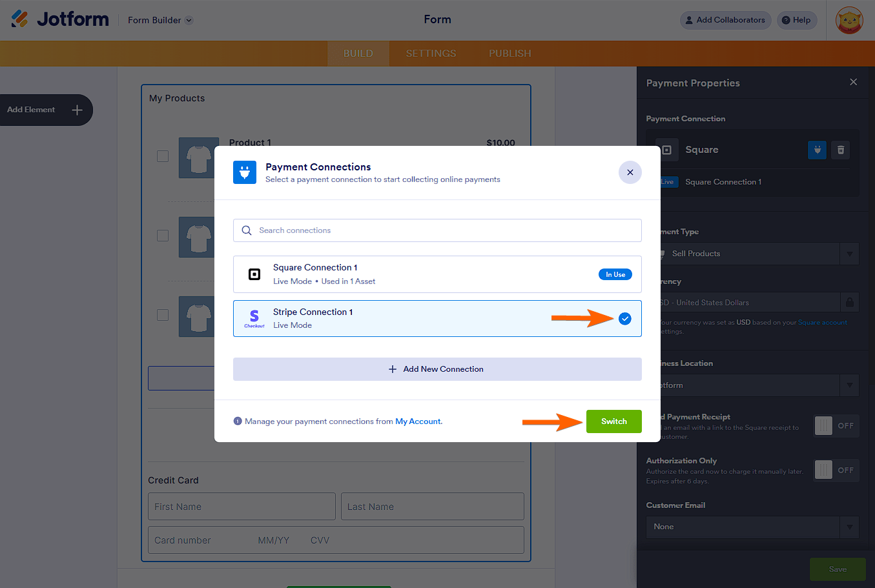Click the Product 1 name label
This screenshot has height=588, width=875.
(250, 143)
